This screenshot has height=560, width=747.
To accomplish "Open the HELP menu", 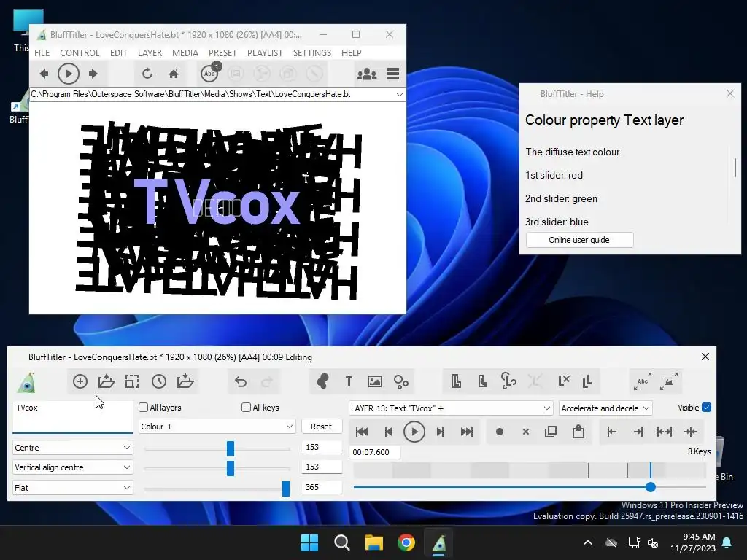I will click(x=351, y=52).
